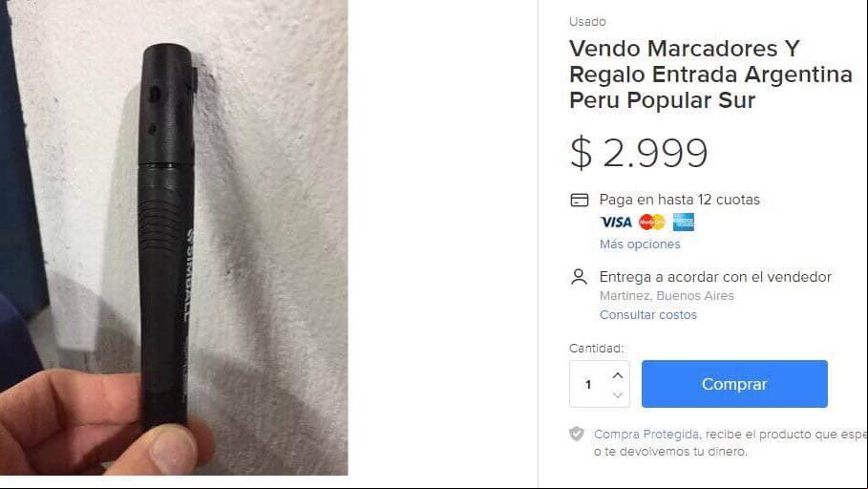Click the American Express logo
868x489 pixels.
[x=683, y=223]
